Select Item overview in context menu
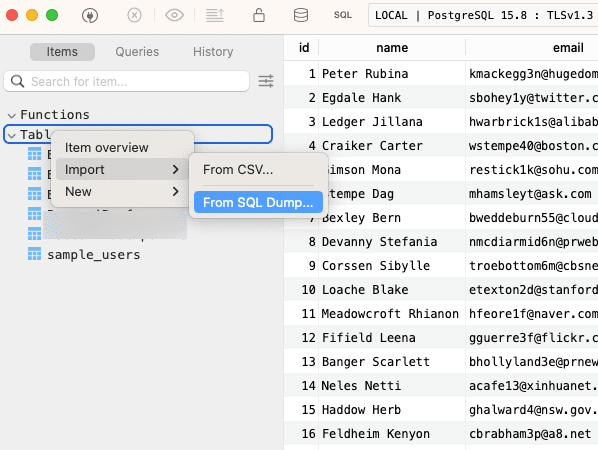Image resolution: width=598 pixels, height=450 pixels. coord(106,147)
